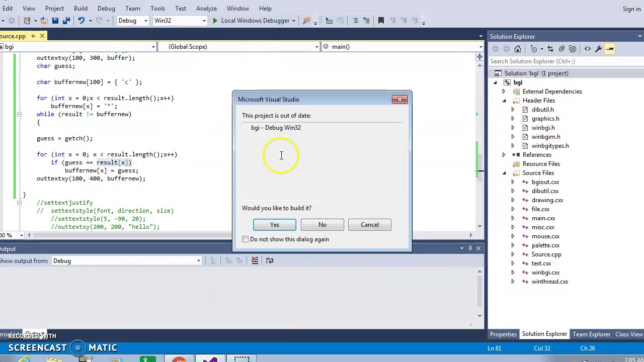Open 'Show output from' Debug dropdown
Image resolution: width=644 pixels, height=362 pixels.
pyautogui.click(x=127, y=261)
